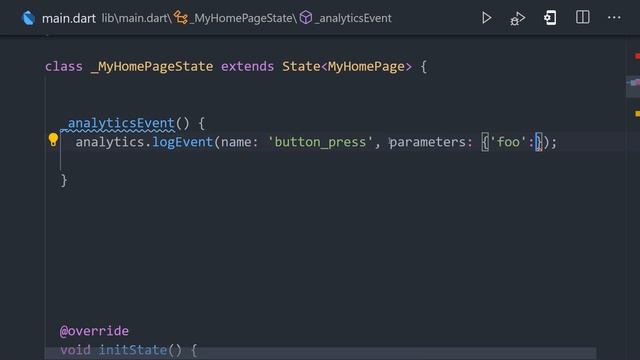Click the initState method name
The width and height of the screenshot is (640, 360).
coord(133,350)
